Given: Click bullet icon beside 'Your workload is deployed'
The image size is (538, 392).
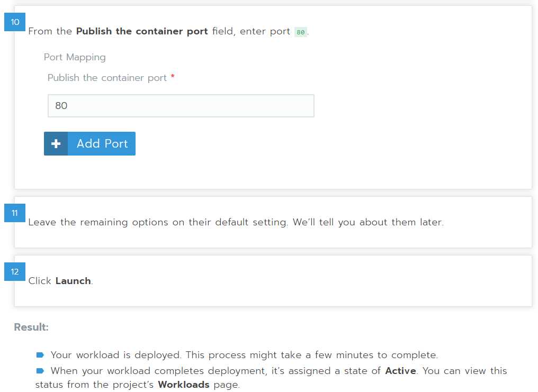Looking at the screenshot, I should tap(40, 355).
